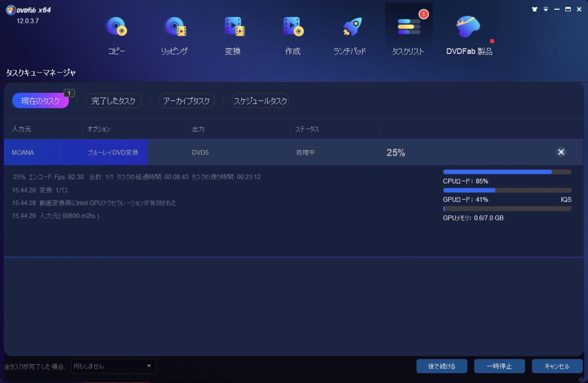Click the notification badge on タスクリスト
Screen dimensions: 588x383
point(424,14)
